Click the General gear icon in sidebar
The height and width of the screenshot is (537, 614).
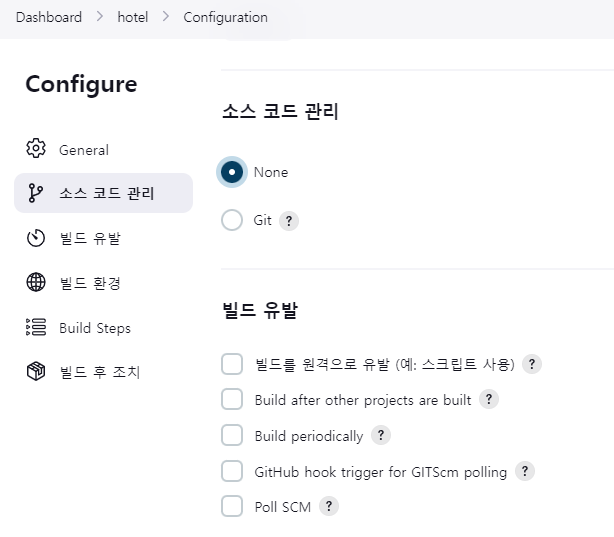coord(36,148)
